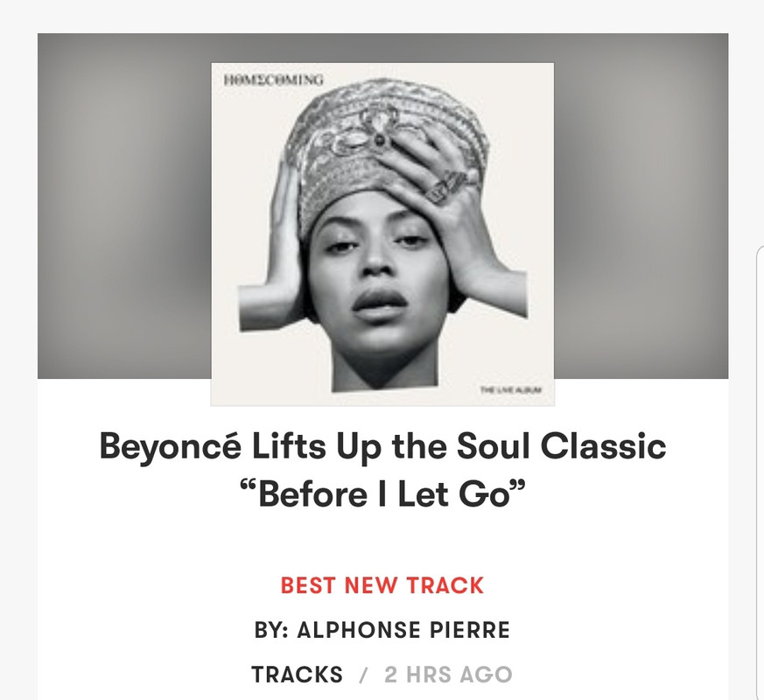Click the headline line "Beyoncé Lifts Up the Soul Classic"
Screen dimensions: 764x700
coord(382,447)
